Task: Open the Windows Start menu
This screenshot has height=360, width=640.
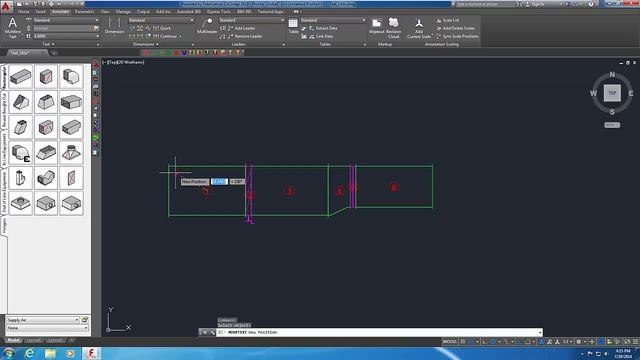Action: point(9,353)
